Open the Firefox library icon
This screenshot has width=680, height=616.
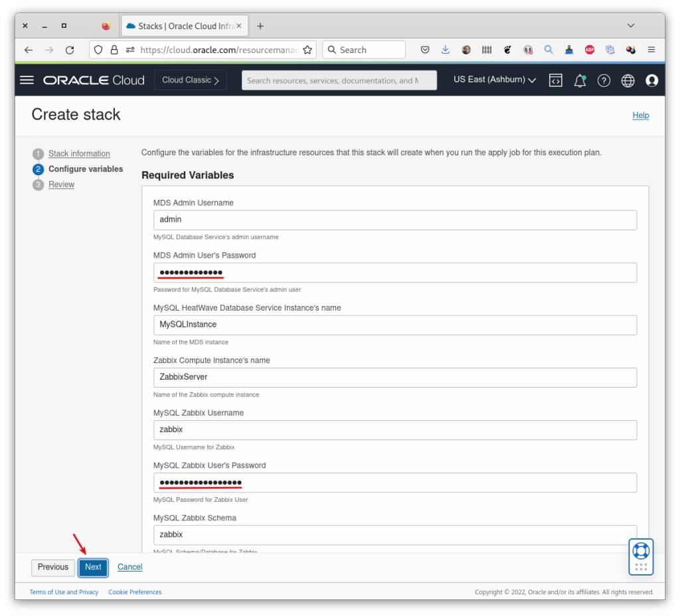coord(487,50)
